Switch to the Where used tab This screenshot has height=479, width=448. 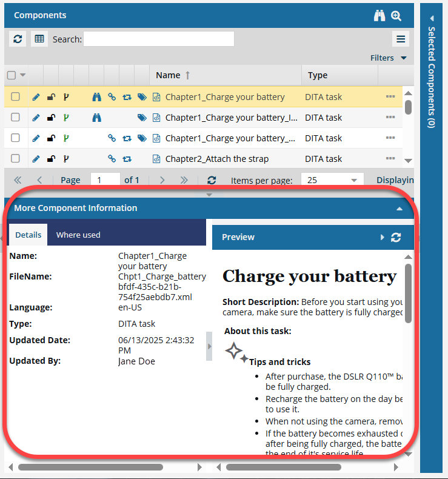78,235
